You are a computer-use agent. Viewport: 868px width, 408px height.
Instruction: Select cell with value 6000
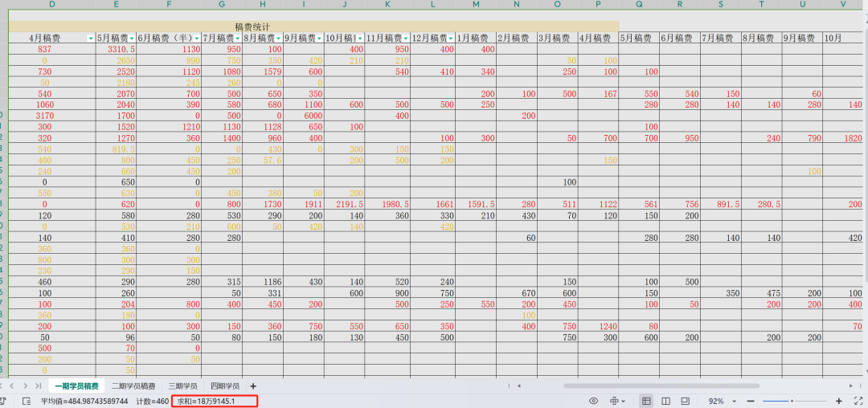click(x=303, y=116)
